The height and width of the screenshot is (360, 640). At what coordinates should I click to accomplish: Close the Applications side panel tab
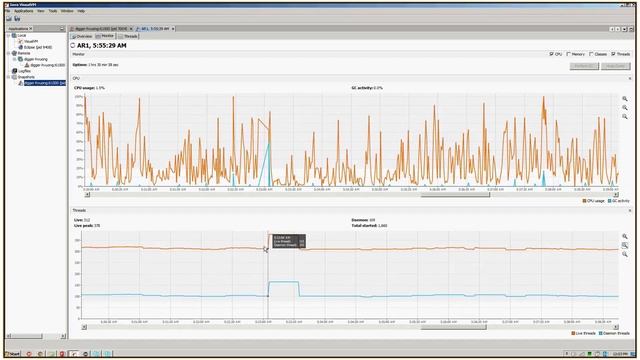tap(31, 29)
